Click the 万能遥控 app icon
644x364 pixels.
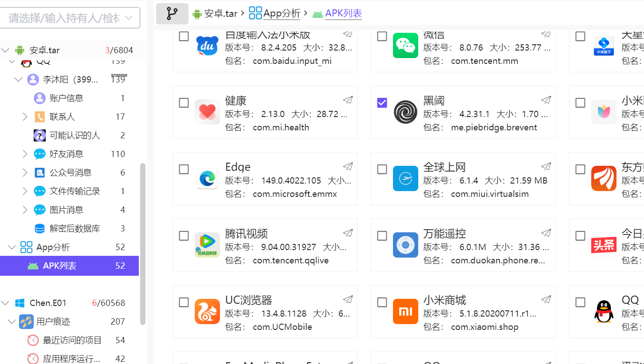coord(405,245)
